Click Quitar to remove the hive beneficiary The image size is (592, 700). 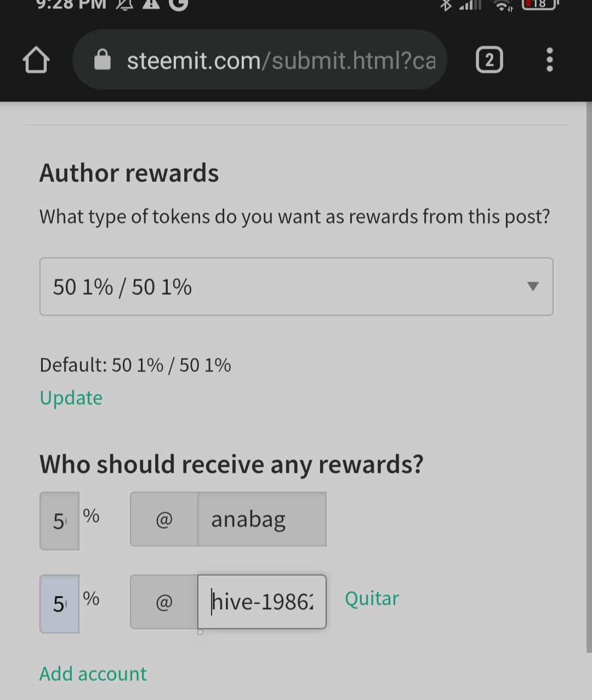(372, 599)
